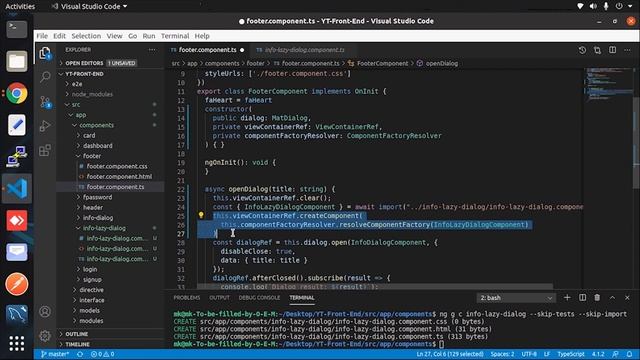
Task: Open editor More Actions ellipsis
Action: 627,50
